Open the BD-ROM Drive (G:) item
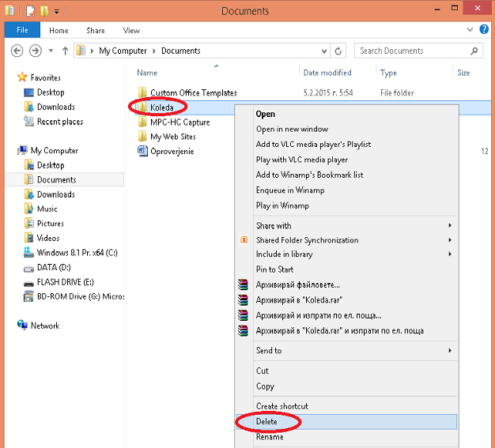495x448 pixels. (80, 296)
